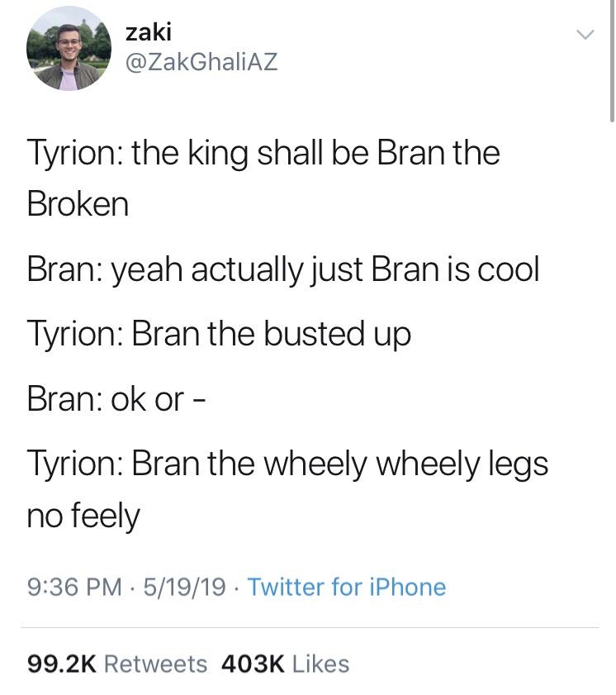Click the line "Tyrion: Bran the busted up"
The height and width of the screenshot is (695, 616).
coord(219,334)
